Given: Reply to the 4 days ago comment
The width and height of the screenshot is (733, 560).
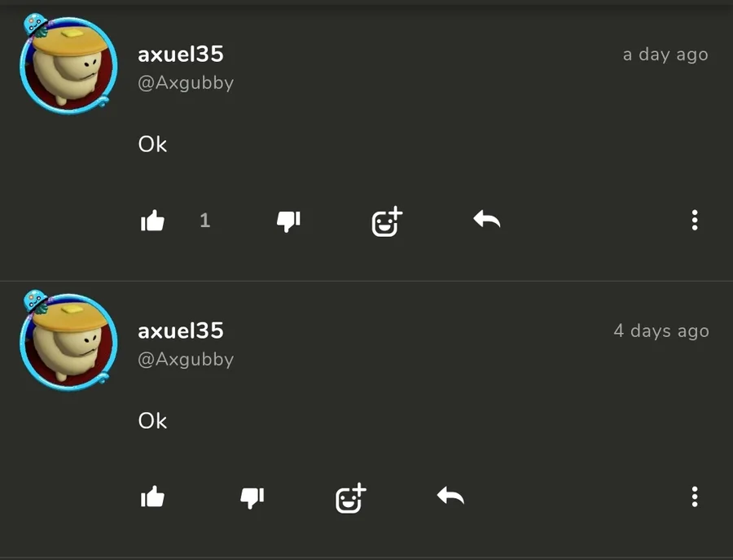Looking at the screenshot, I should (450, 495).
